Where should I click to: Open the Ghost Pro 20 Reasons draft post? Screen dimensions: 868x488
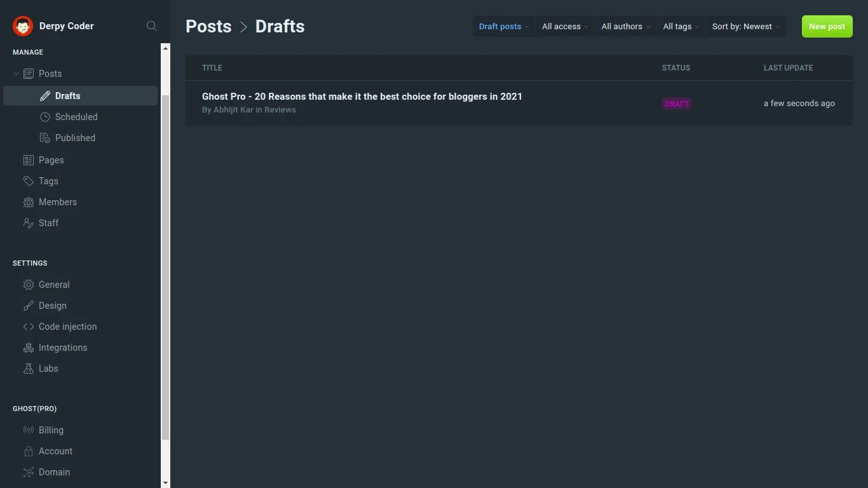coord(362,97)
